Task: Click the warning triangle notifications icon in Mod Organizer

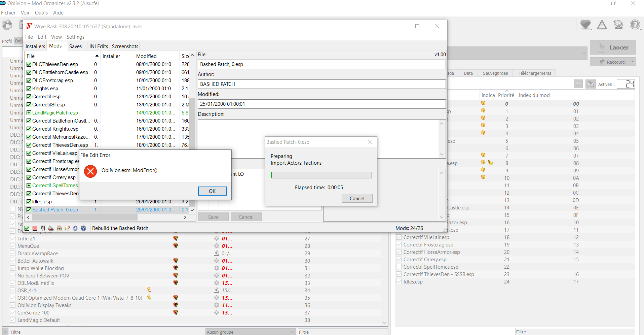Action: tap(602, 25)
